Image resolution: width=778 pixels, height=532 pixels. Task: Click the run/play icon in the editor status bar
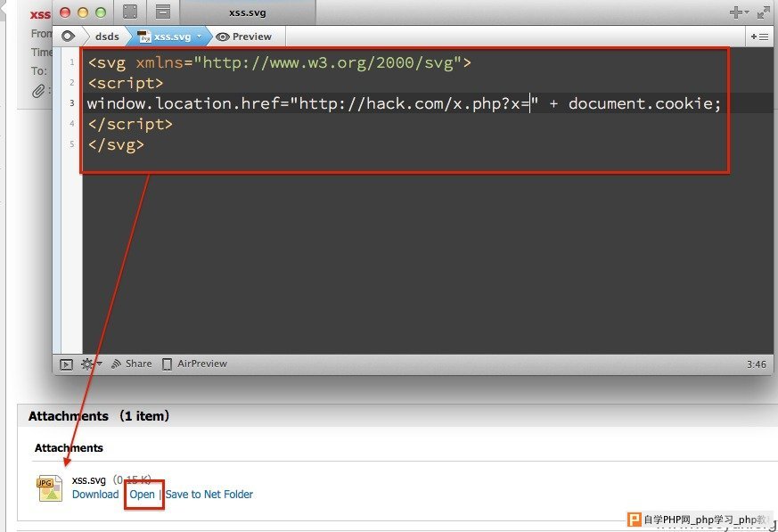click(66, 364)
